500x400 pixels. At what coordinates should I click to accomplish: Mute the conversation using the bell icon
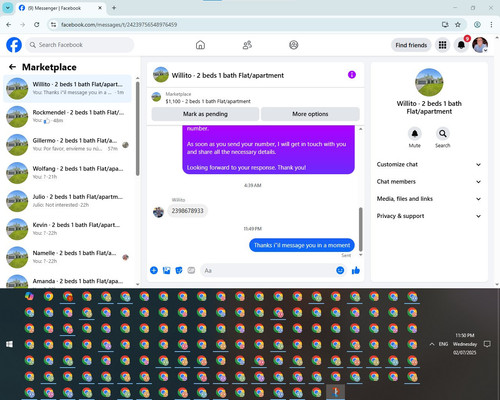click(415, 134)
